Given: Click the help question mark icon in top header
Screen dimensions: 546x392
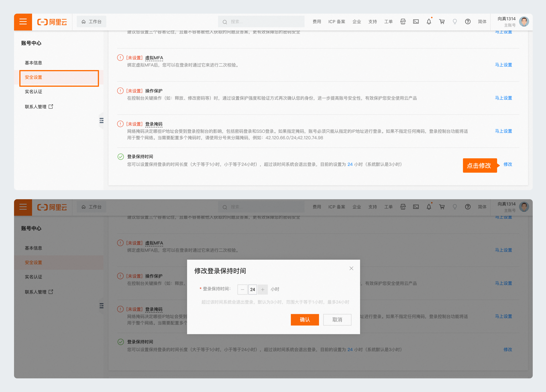Looking at the screenshot, I should 468,22.
